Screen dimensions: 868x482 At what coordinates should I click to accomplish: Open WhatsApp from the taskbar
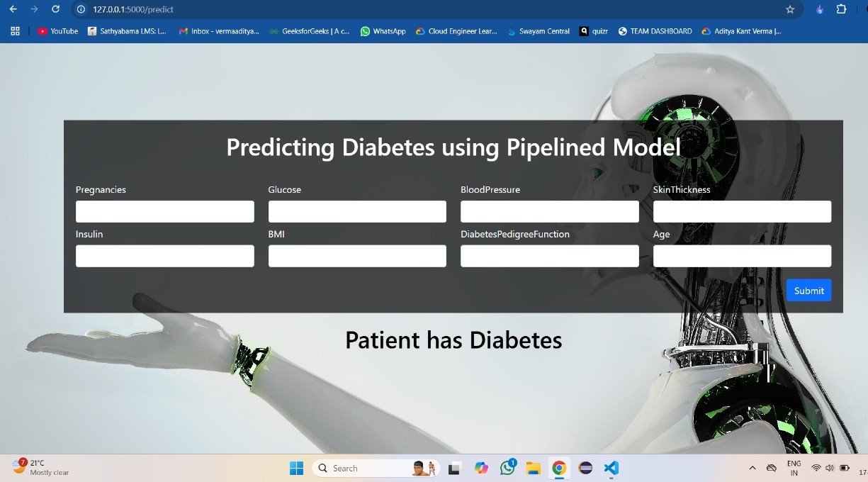click(507, 468)
